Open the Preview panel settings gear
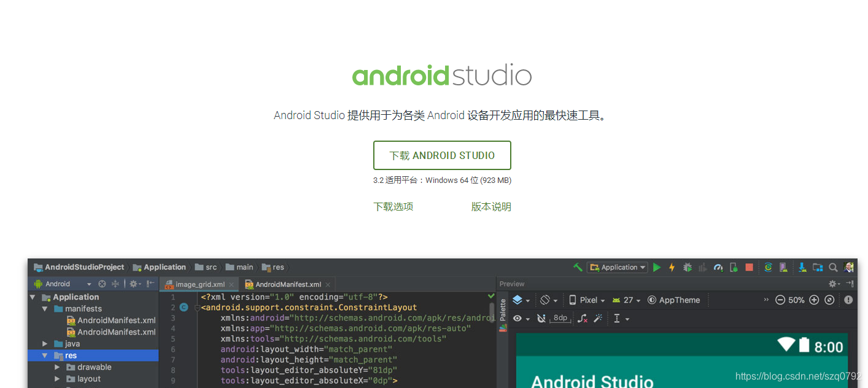 click(x=833, y=284)
